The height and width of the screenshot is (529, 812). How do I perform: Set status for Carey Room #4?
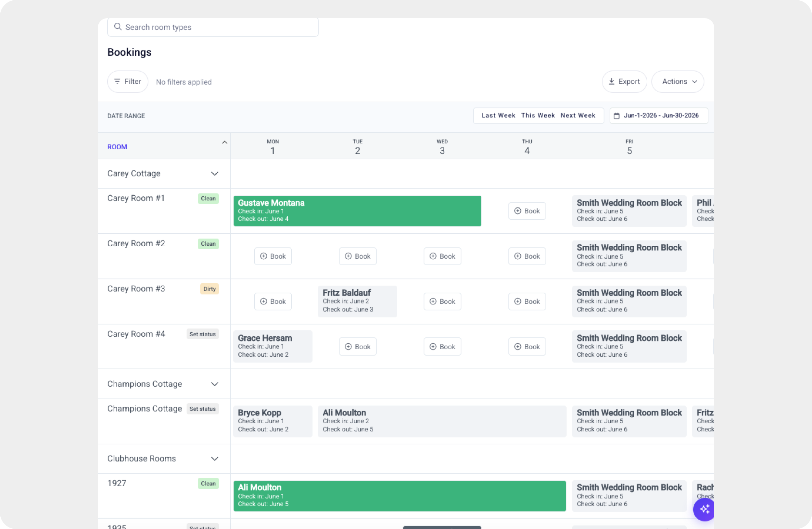(202, 334)
